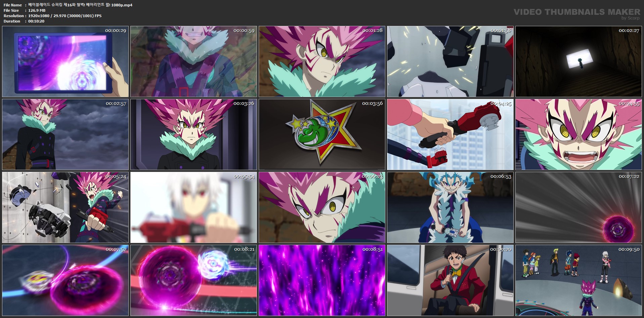The width and height of the screenshot is (644, 318).
Task: Open the colliding beyblades thumbnail at 00:08:21
Action: (x=194, y=280)
